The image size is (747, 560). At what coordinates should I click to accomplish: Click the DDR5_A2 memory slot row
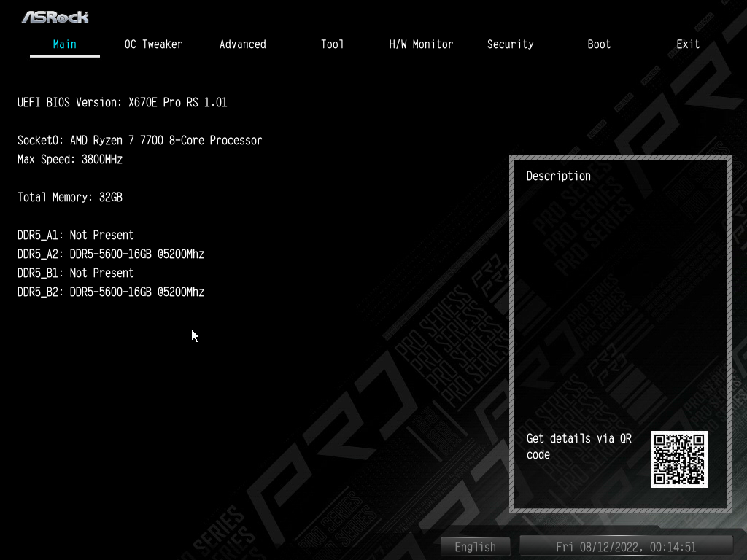click(x=111, y=254)
